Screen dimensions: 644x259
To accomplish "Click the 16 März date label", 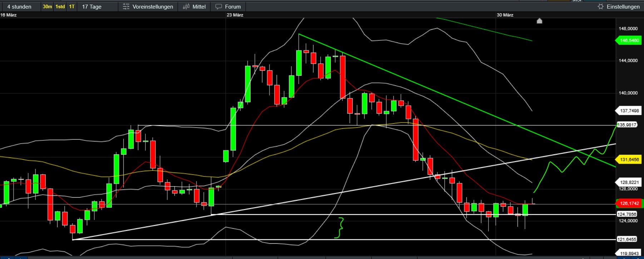I will [x=9, y=15].
